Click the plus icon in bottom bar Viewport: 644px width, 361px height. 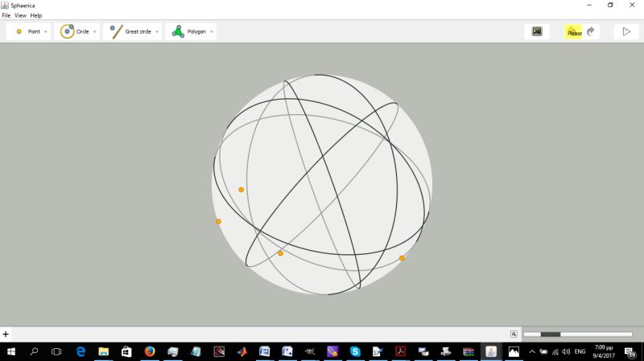click(x=6, y=334)
